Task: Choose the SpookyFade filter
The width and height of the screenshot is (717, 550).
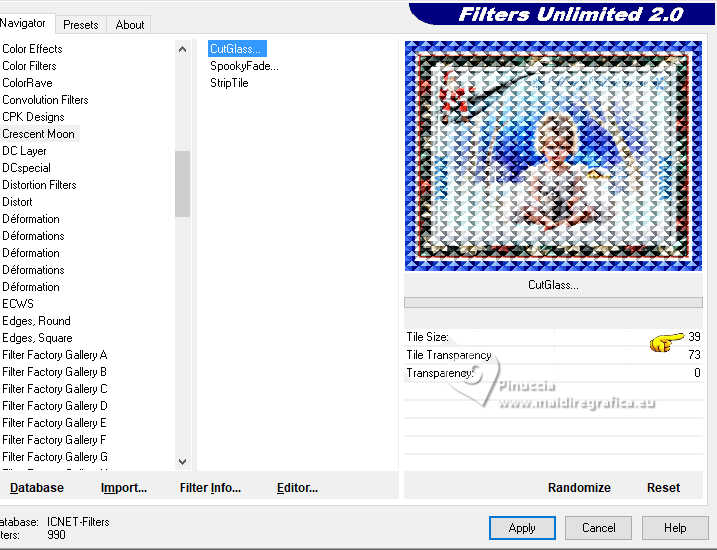Action: pos(244,66)
